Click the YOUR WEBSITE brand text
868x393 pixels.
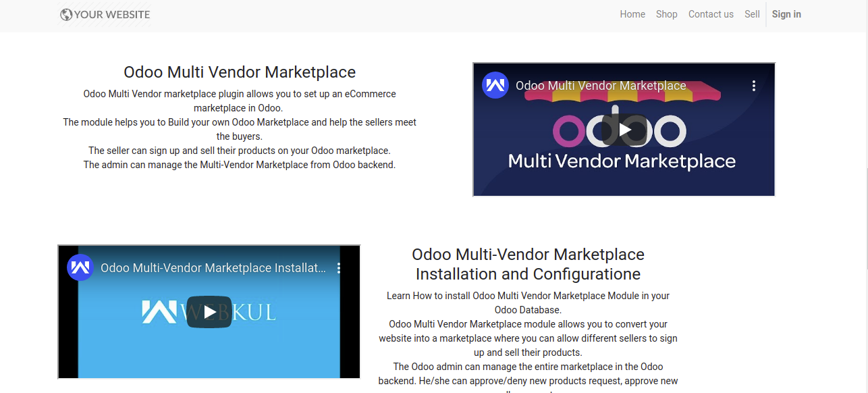112,14
